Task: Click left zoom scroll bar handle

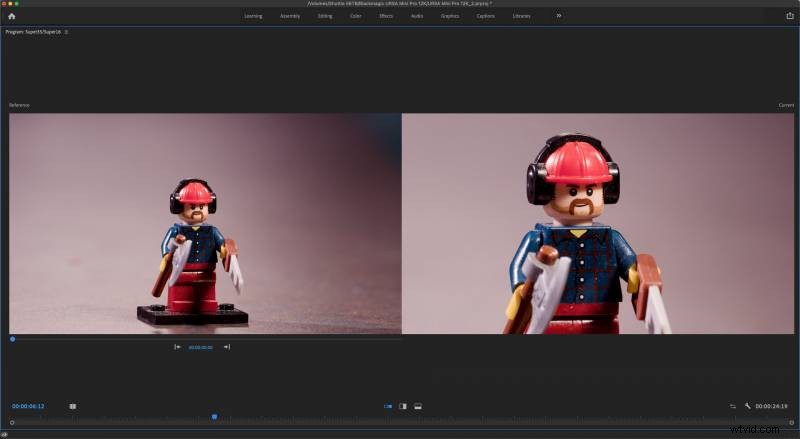Action: (12, 423)
